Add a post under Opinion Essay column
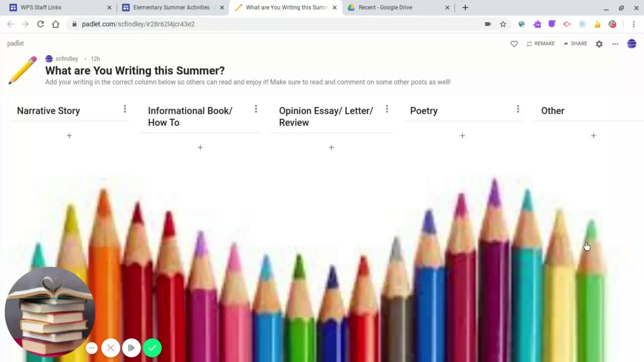644x362 pixels. [x=331, y=147]
